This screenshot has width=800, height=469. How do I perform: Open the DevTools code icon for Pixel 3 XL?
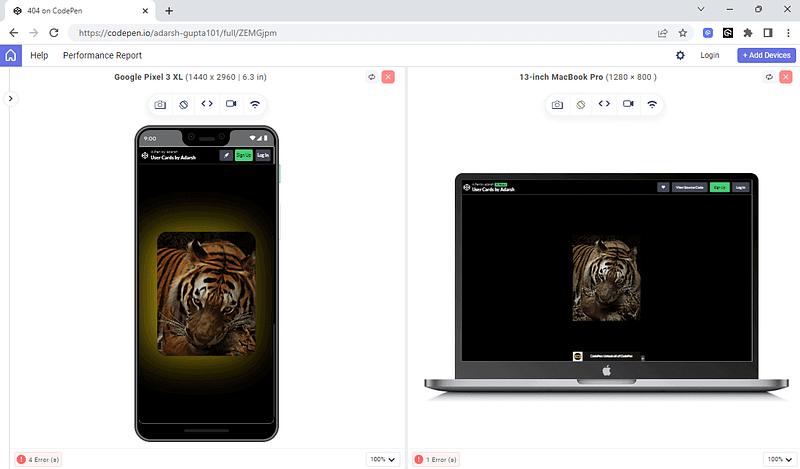[x=207, y=104]
